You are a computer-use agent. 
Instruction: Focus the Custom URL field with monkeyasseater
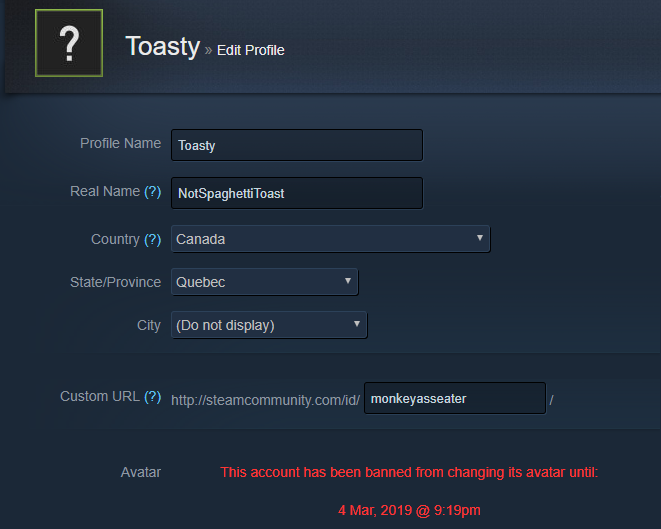pos(455,398)
